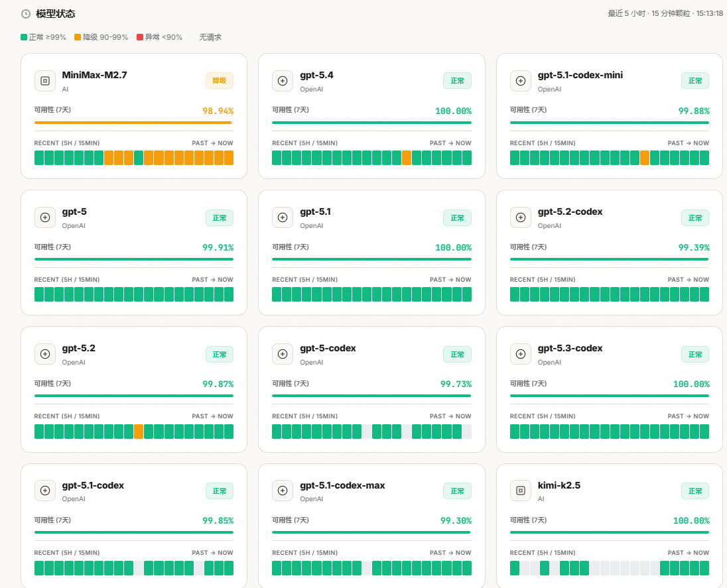Image resolution: width=727 pixels, height=588 pixels.
Task: Click the gpt-5.1-codex-max model icon
Action: pos(283,491)
